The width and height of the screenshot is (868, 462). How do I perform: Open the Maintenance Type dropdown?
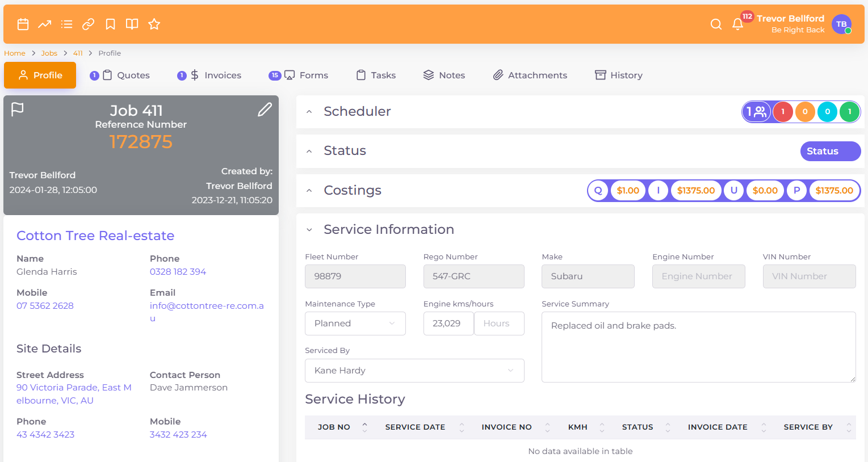pos(355,324)
